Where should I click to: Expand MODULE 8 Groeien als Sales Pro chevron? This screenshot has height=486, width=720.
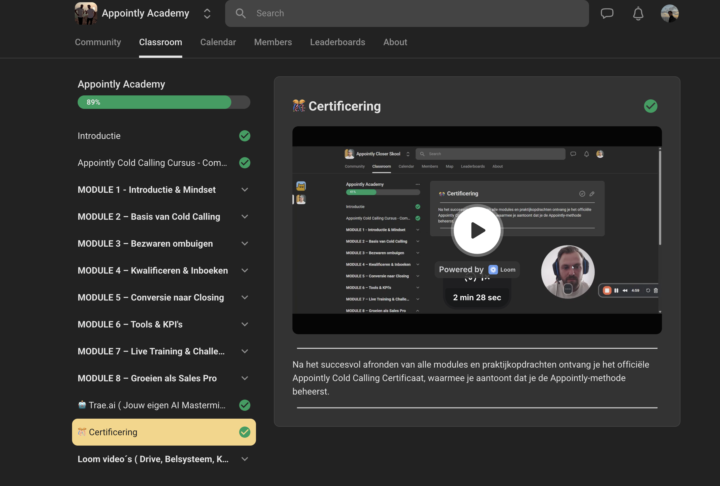coord(245,378)
